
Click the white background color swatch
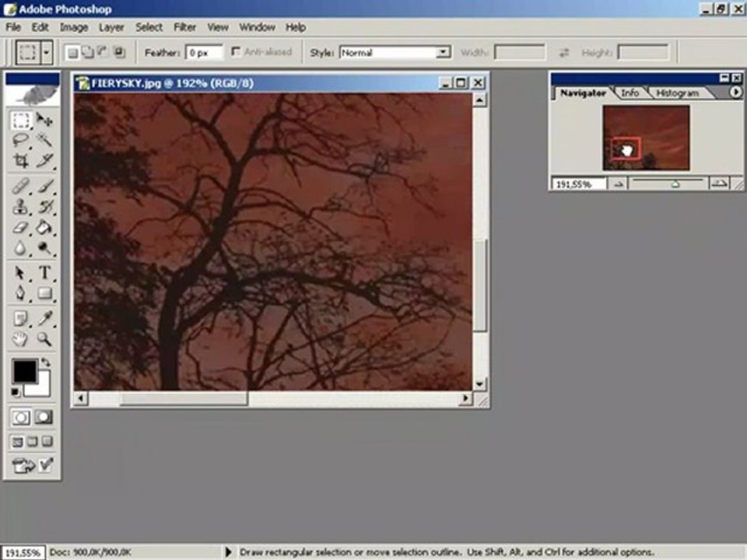pyautogui.click(x=42, y=388)
